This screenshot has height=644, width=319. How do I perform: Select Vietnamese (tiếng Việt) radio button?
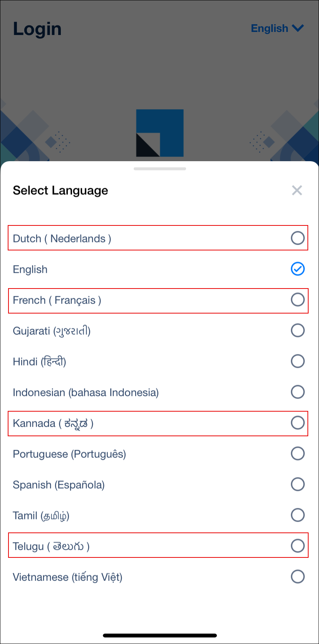[297, 577]
